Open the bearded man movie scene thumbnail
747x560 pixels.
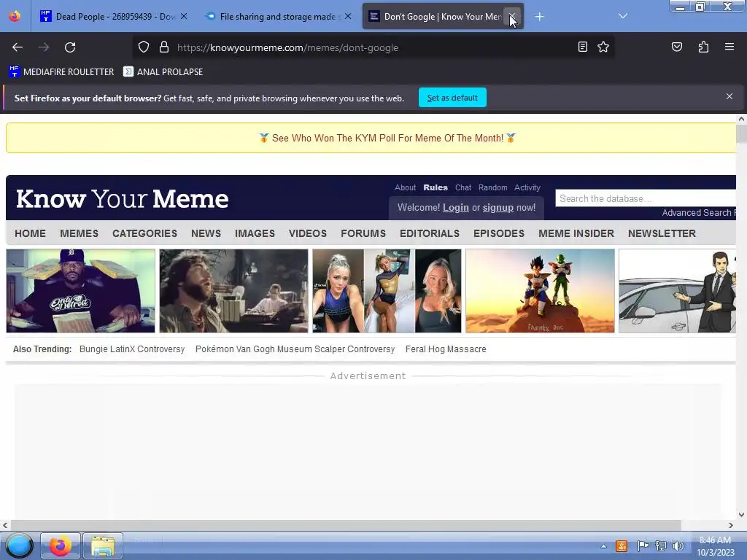pyautogui.click(x=233, y=291)
